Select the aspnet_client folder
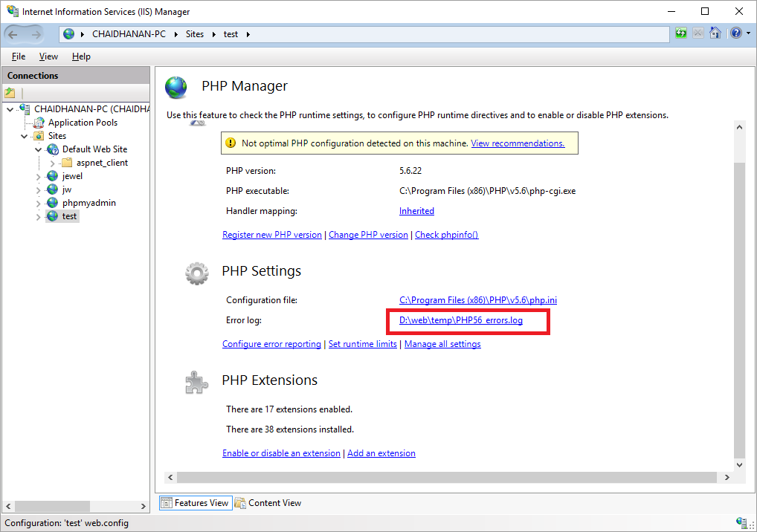This screenshot has width=757, height=532. click(102, 163)
